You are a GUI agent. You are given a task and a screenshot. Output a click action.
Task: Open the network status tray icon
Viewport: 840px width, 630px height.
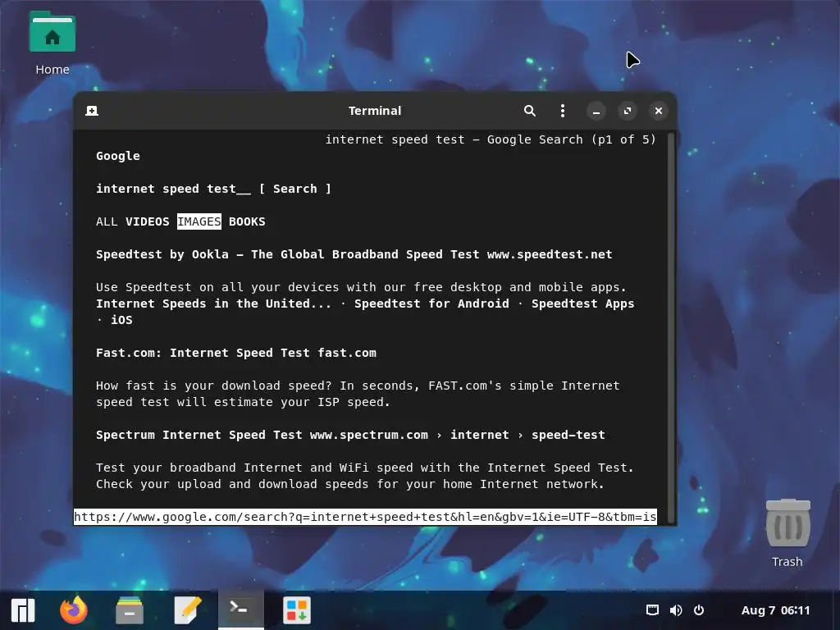coord(652,610)
